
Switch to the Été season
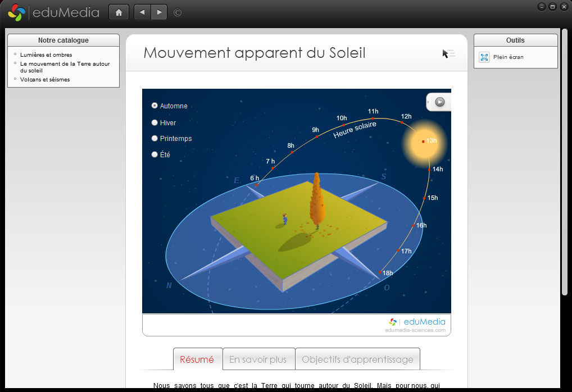pos(155,154)
